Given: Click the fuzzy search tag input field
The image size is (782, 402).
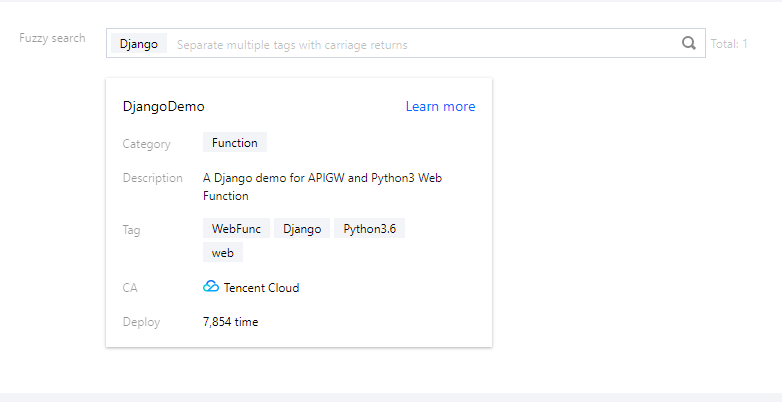Looking at the screenshot, I should [x=405, y=43].
